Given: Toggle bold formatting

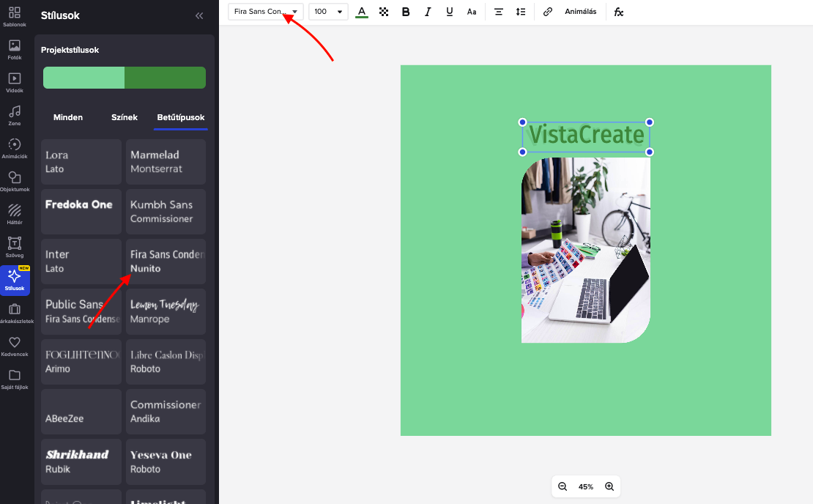Looking at the screenshot, I should coord(406,12).
